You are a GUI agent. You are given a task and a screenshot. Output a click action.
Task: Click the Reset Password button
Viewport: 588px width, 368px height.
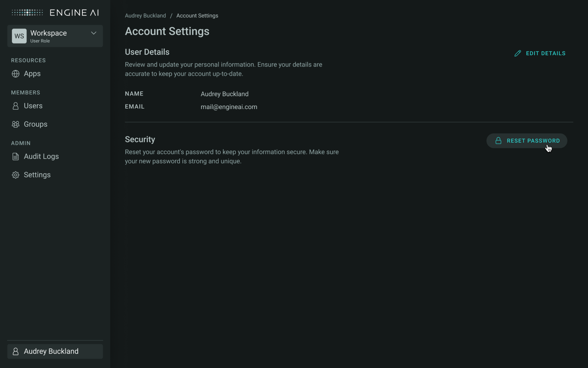[x=527, y=141]
